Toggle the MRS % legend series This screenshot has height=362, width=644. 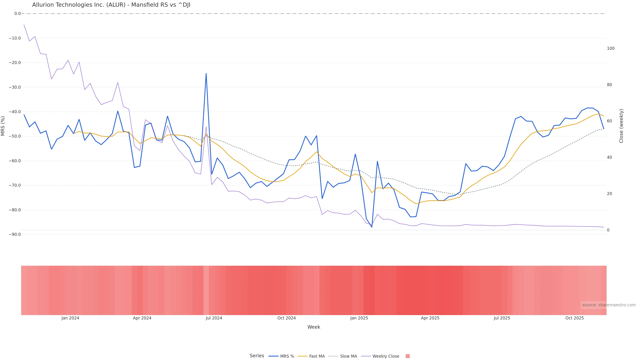tap(287, 356)
